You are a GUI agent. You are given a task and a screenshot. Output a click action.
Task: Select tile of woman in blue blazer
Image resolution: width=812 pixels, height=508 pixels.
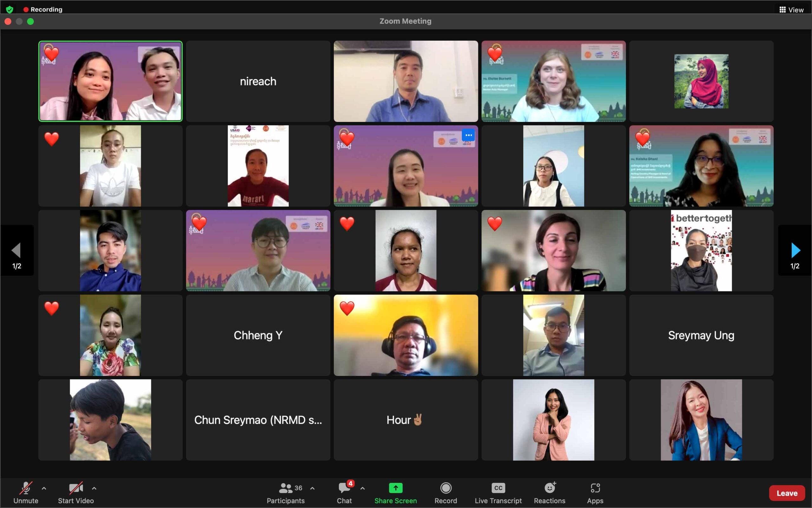[x=701, y=420]
